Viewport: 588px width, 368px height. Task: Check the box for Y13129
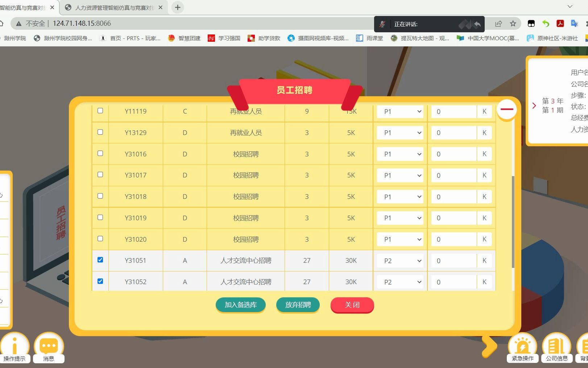pos(100,132)
